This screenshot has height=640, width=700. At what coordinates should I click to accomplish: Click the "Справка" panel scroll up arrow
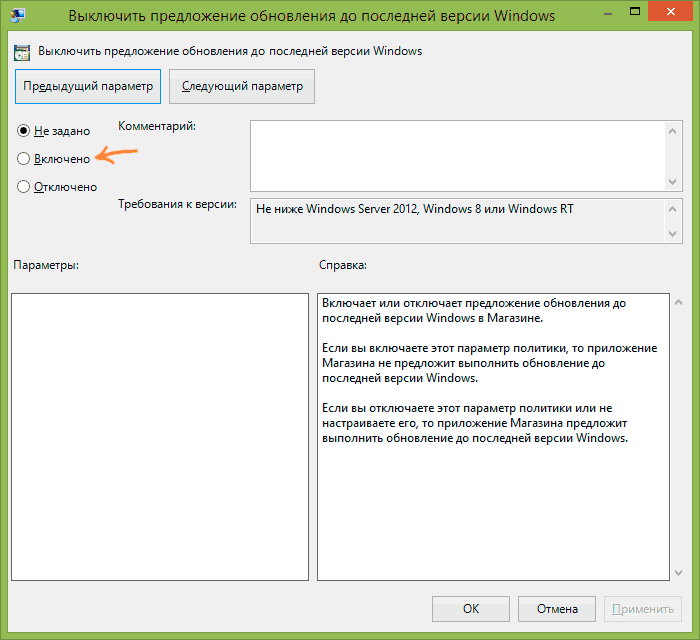click(x=679, y=303)
